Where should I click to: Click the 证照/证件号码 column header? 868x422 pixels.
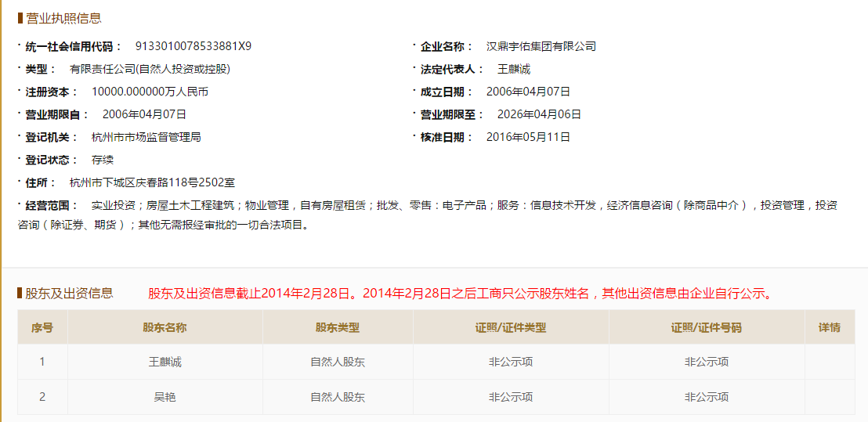(707, 327)
